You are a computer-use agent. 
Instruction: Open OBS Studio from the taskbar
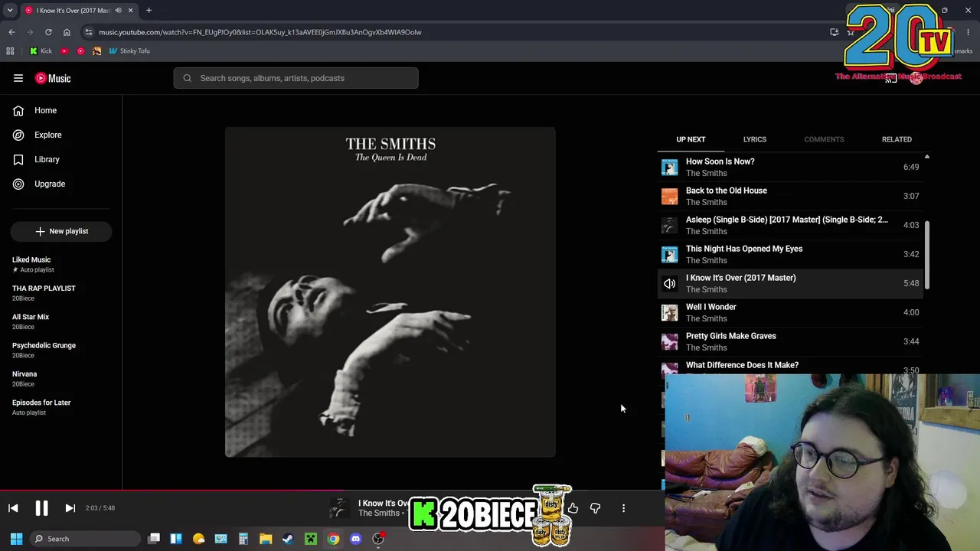coord(378,539)
